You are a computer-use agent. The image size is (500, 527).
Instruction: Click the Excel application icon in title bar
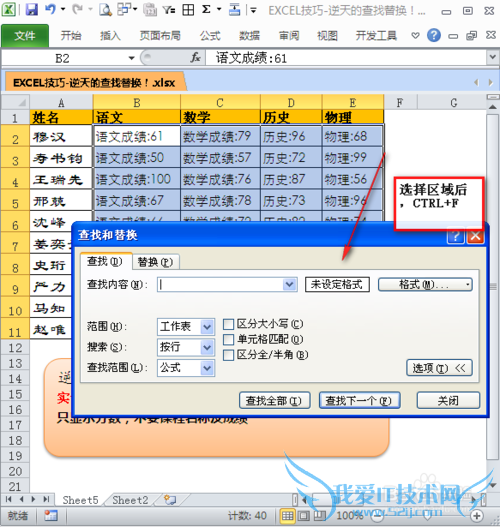pos(8,9)
